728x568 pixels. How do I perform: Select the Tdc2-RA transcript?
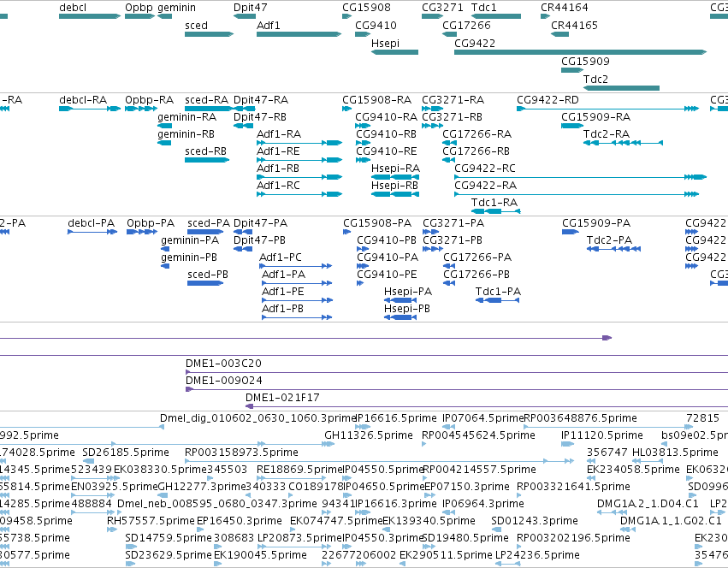click(623, 143)
